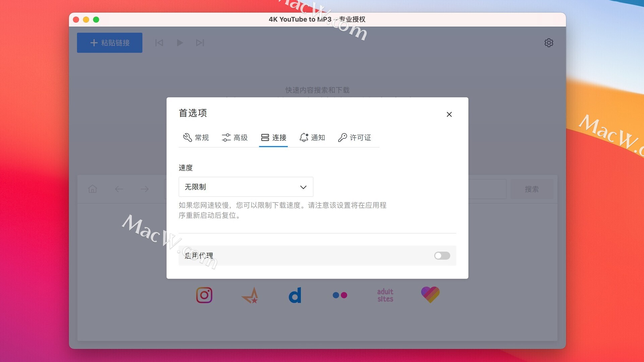Click the 搜索 search button
644x362 pixels.
(x=532, y=189)
